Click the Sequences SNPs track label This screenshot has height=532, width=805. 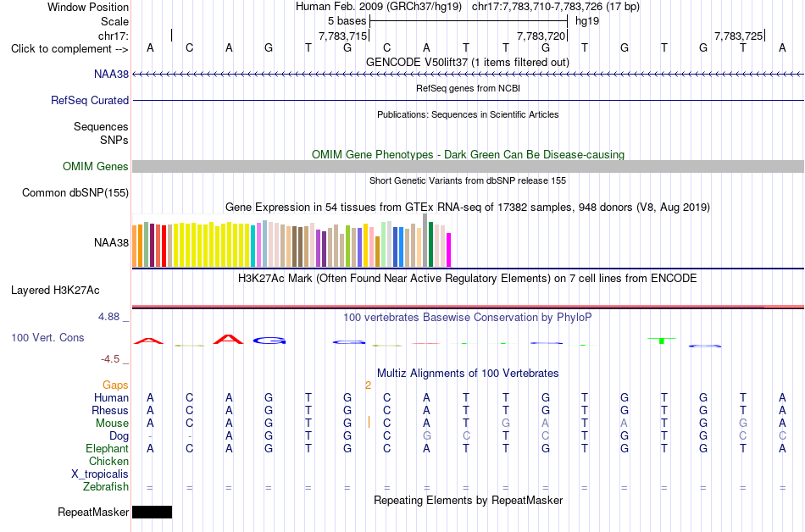[x=101, y=133]
